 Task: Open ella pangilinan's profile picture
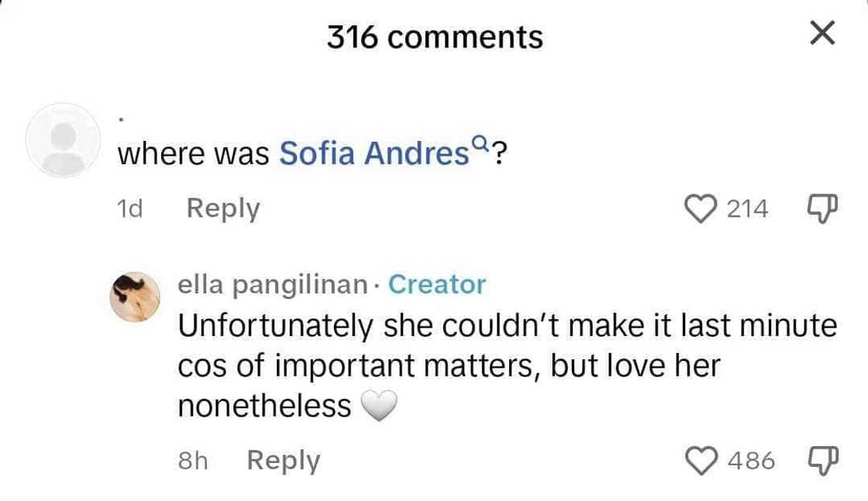(135, 297)
